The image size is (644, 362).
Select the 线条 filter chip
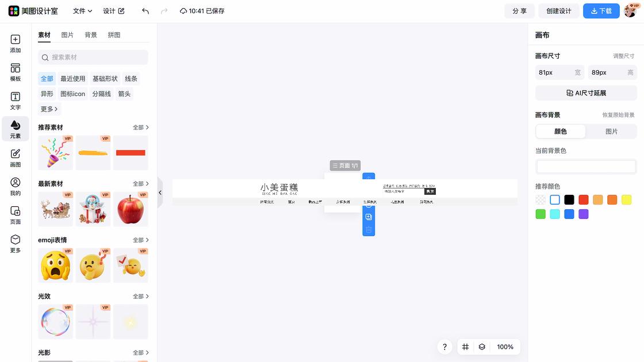(131, 79)
